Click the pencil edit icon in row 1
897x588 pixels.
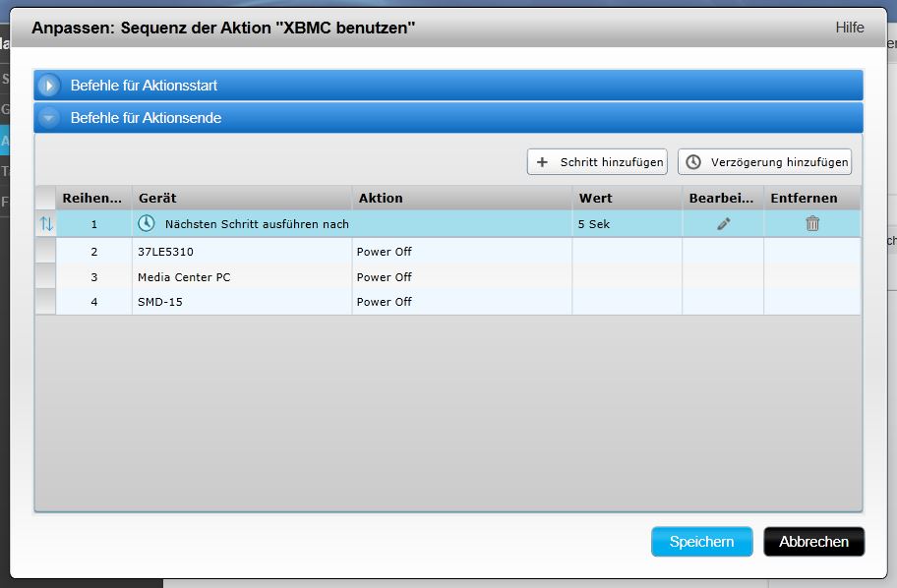click(724, 224)
